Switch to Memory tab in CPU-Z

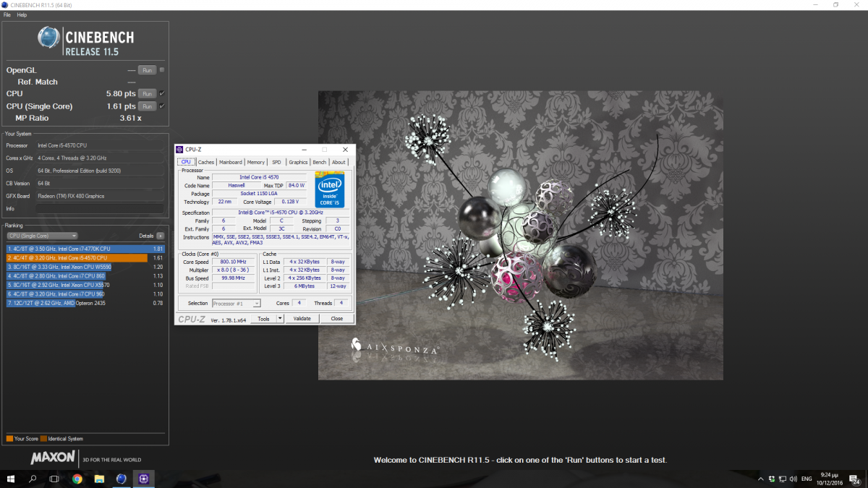tap(255, 162)
